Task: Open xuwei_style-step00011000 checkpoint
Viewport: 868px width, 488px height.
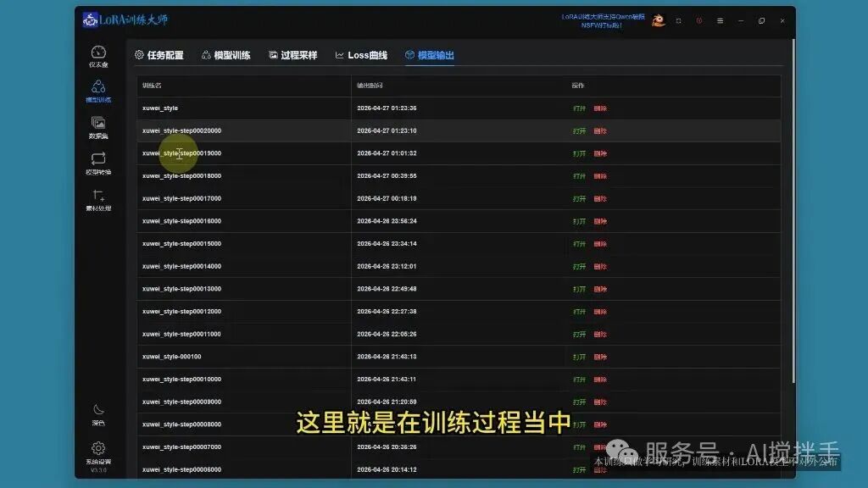Action: (x=579, y=335)
